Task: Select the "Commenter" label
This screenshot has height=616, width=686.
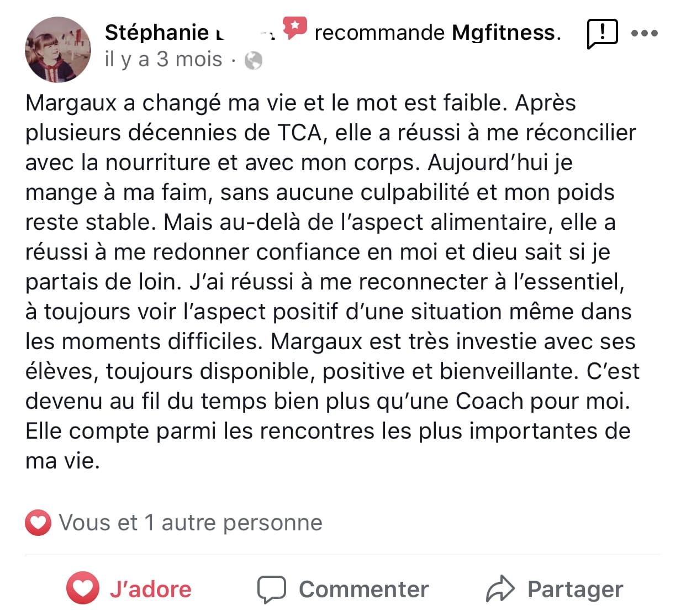Action: click(x=363, y=589)
